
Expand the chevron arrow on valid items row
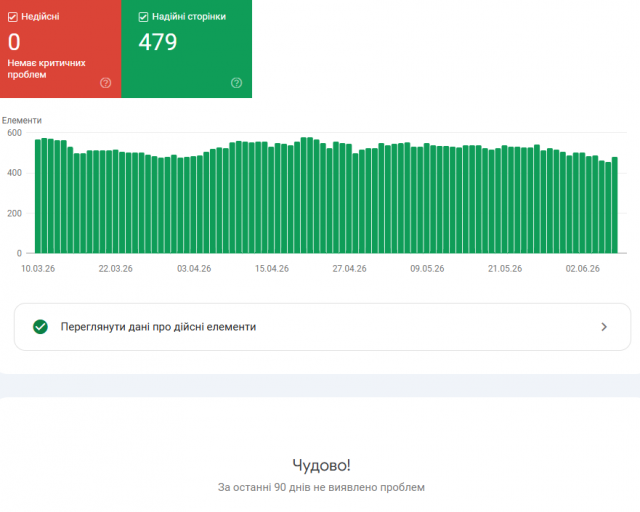point(604,327)
